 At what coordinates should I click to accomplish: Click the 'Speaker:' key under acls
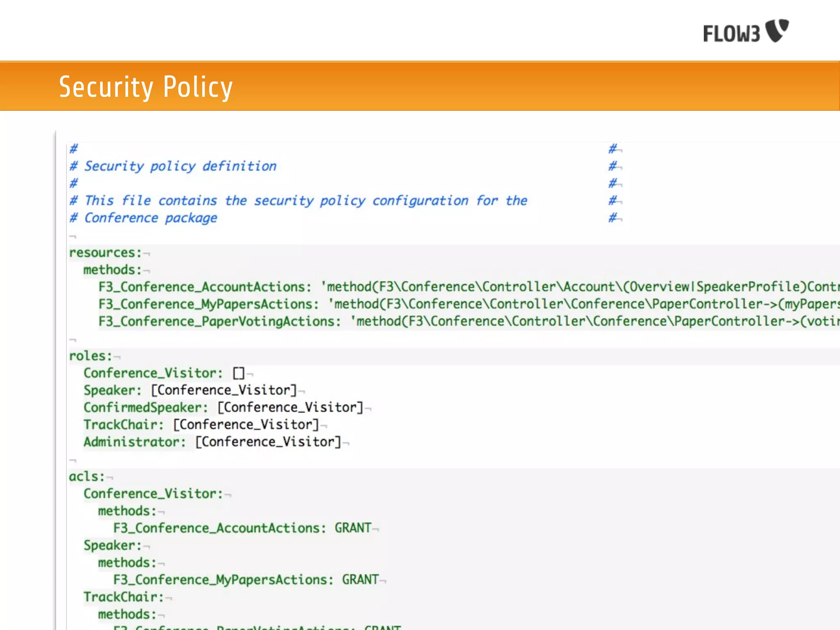point(112,546)
